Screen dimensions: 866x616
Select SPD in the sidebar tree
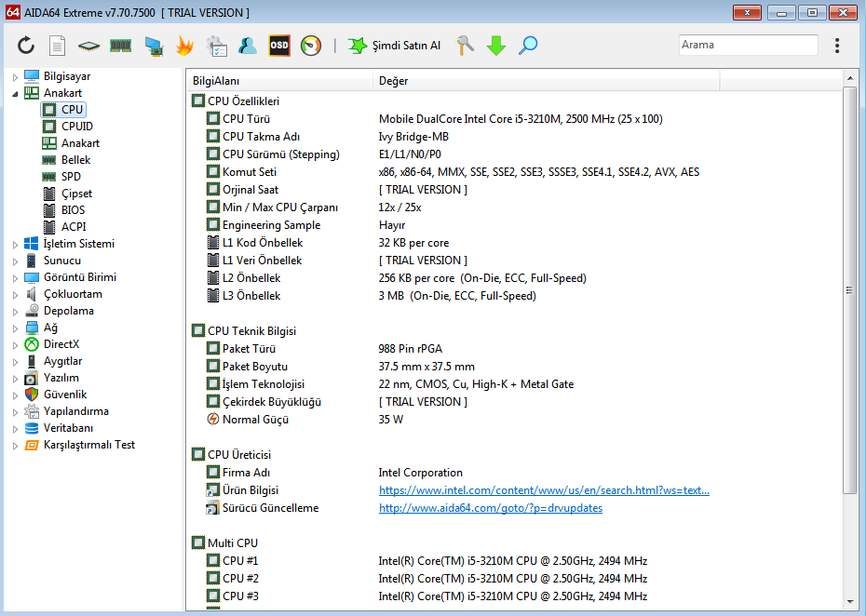[71, 177]
